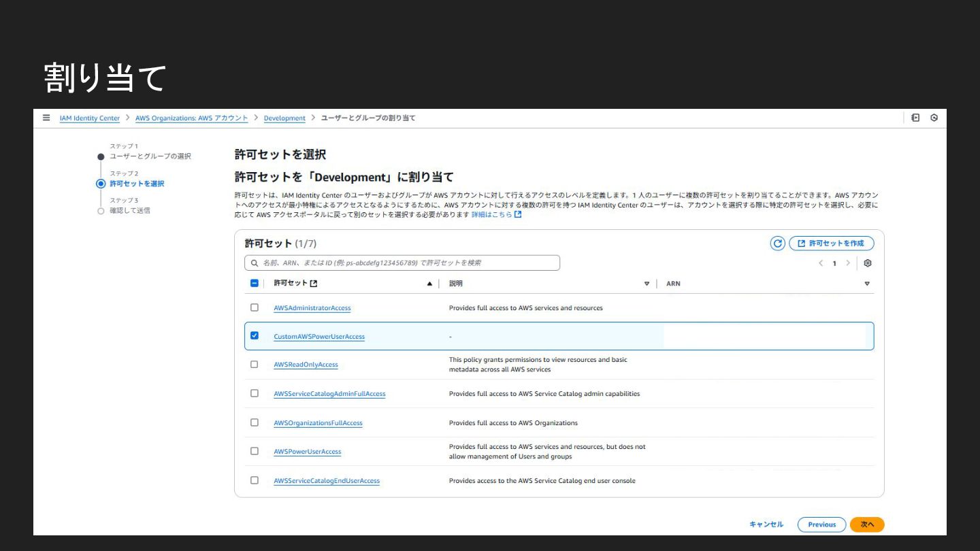Sort by ARN column arrow

tap(867, 284)
